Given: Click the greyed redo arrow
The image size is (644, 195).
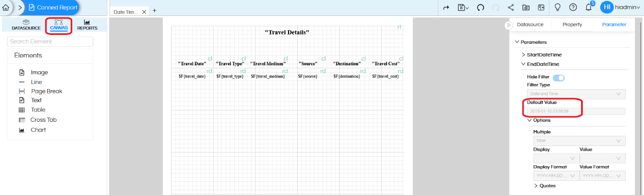Looking at the screenshot, I should [496, 7].
